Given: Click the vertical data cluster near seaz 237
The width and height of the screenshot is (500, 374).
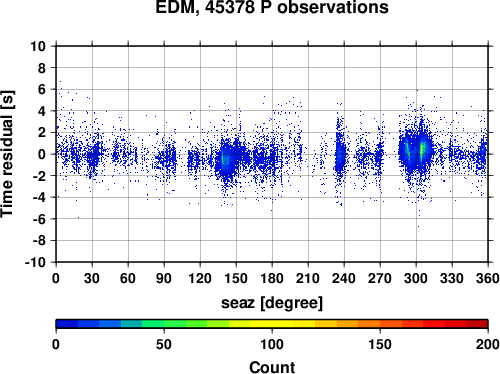Looking at the screenshot, I should point(340,154).
